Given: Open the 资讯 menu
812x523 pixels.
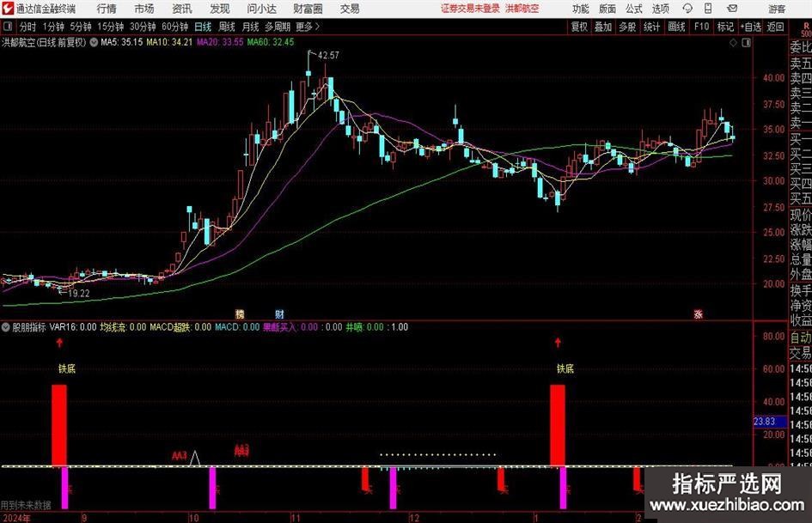Looking at the screenshot, I should [182, 9].
